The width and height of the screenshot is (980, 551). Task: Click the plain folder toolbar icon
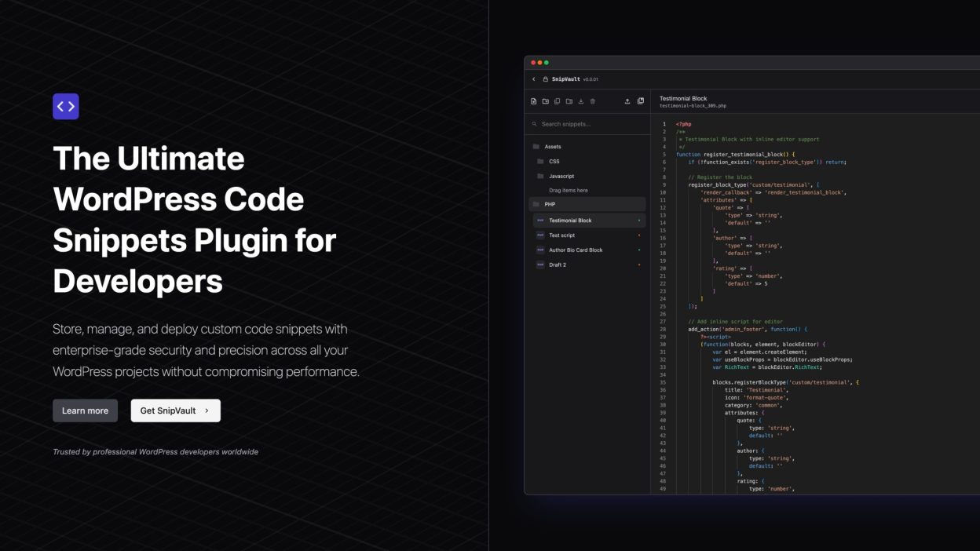click(x=569, y=101)
